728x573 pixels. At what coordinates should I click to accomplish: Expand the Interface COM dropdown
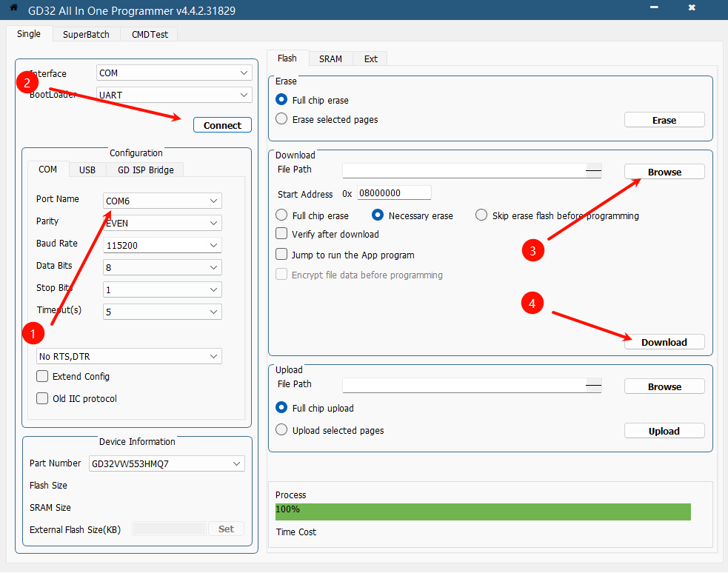[174, 73]
